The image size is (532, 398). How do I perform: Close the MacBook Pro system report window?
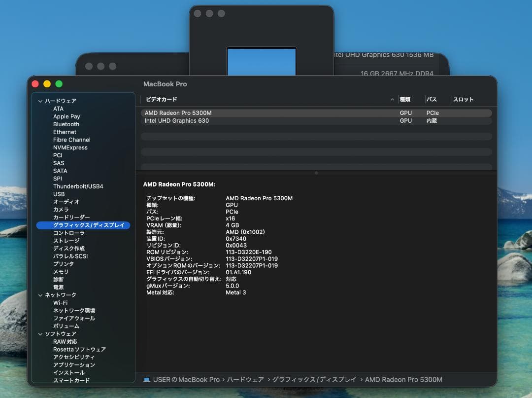tap(35, 84)
